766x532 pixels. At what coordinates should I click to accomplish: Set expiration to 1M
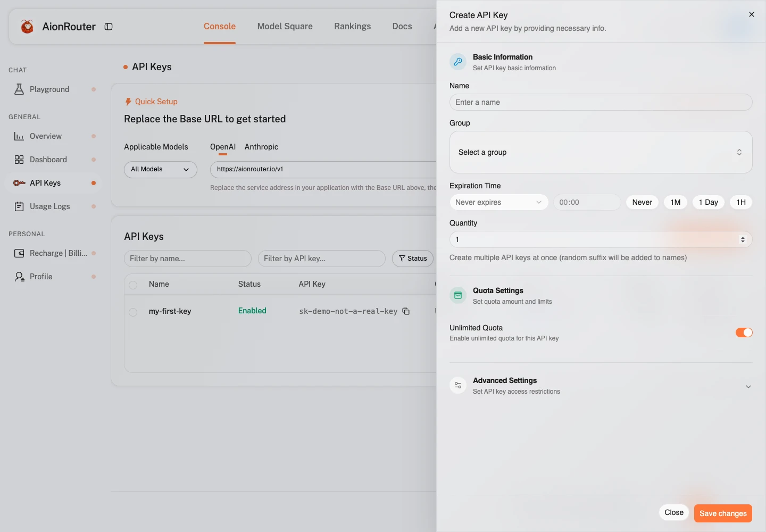(x=676, y=202)
